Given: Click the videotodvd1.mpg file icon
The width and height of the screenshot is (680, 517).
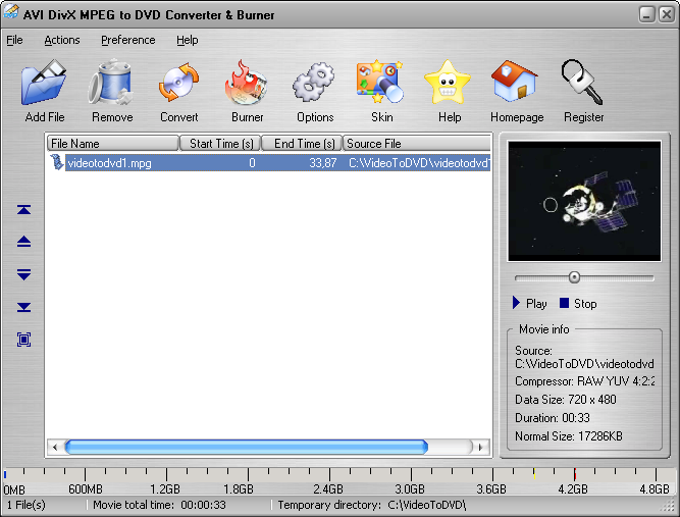Looking at the screenshot, I should tap(56, 162).
